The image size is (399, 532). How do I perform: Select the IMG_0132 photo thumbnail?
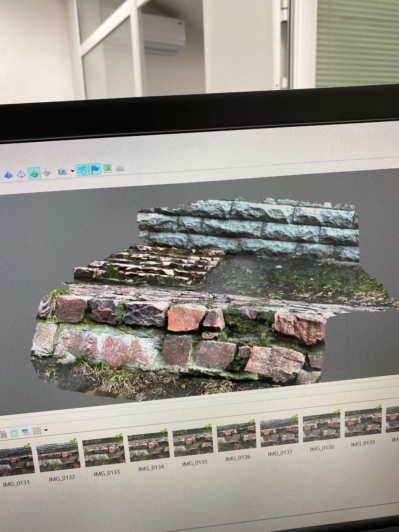[58, 456]
